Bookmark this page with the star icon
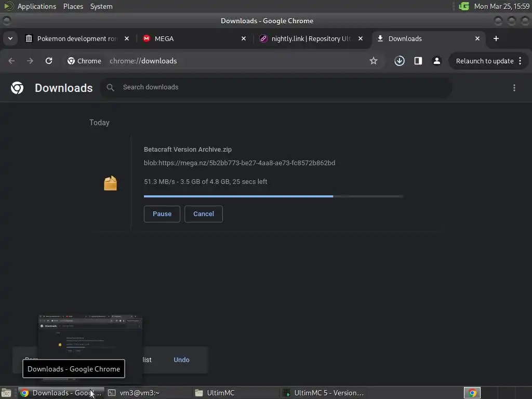The image size is (532, 399). pyautogui.click(x=373, y=61)
